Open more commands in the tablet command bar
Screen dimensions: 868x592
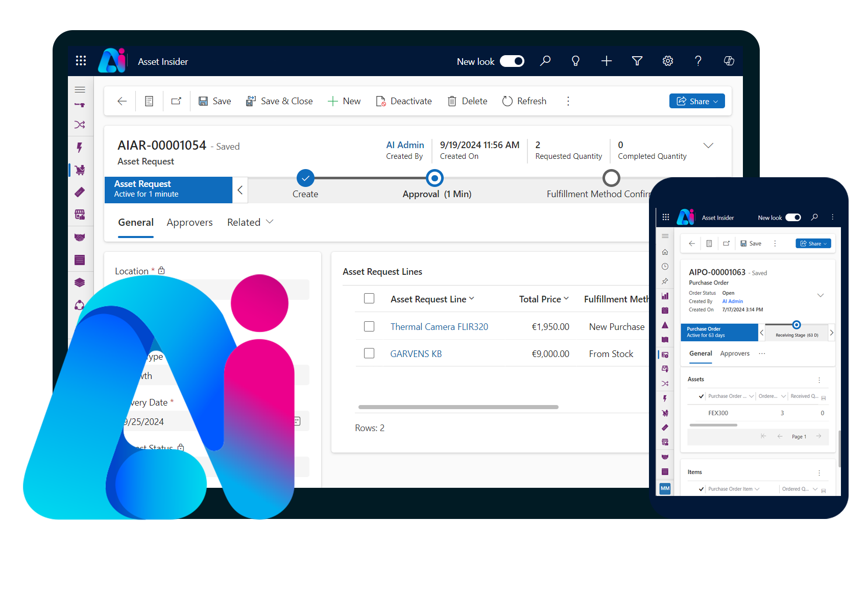pos(568,101)
